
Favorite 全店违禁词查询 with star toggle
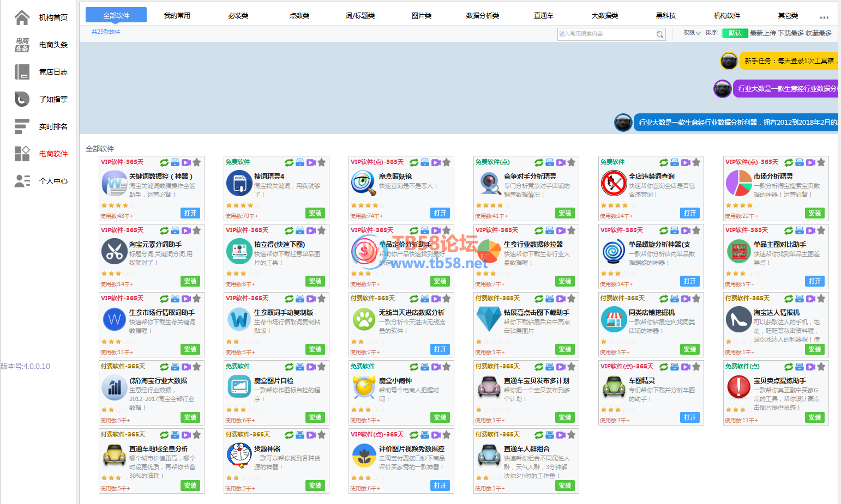(x=696, y=162)
